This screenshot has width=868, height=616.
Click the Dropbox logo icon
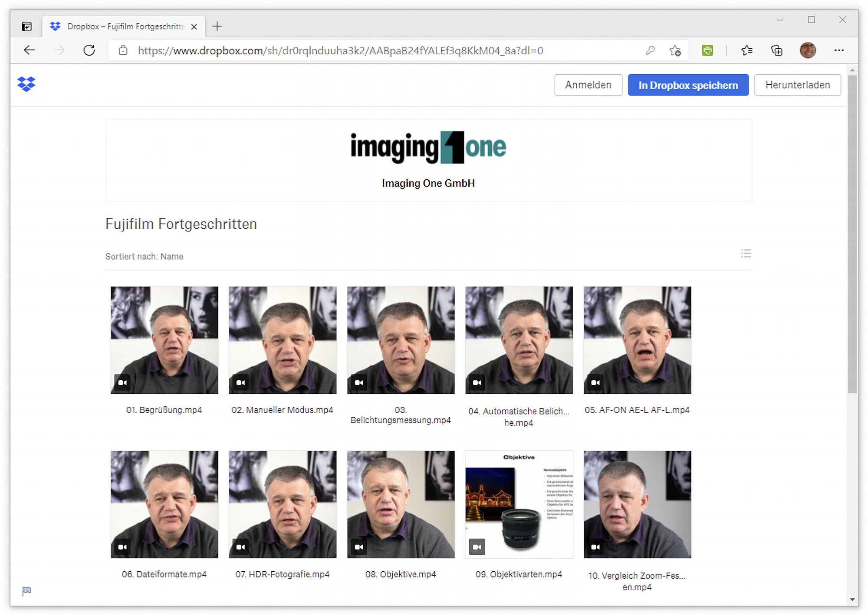point(26,84)
